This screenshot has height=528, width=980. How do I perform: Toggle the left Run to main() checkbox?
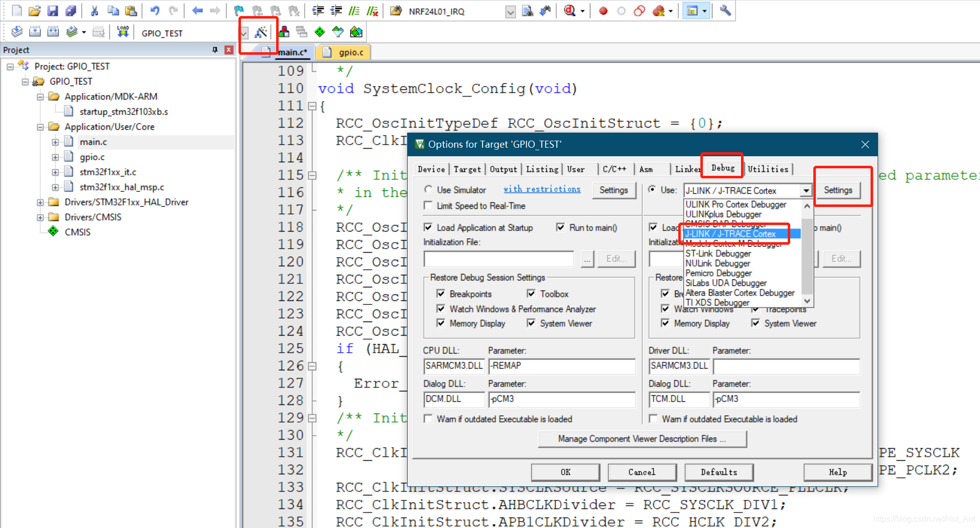coord(560,227)
